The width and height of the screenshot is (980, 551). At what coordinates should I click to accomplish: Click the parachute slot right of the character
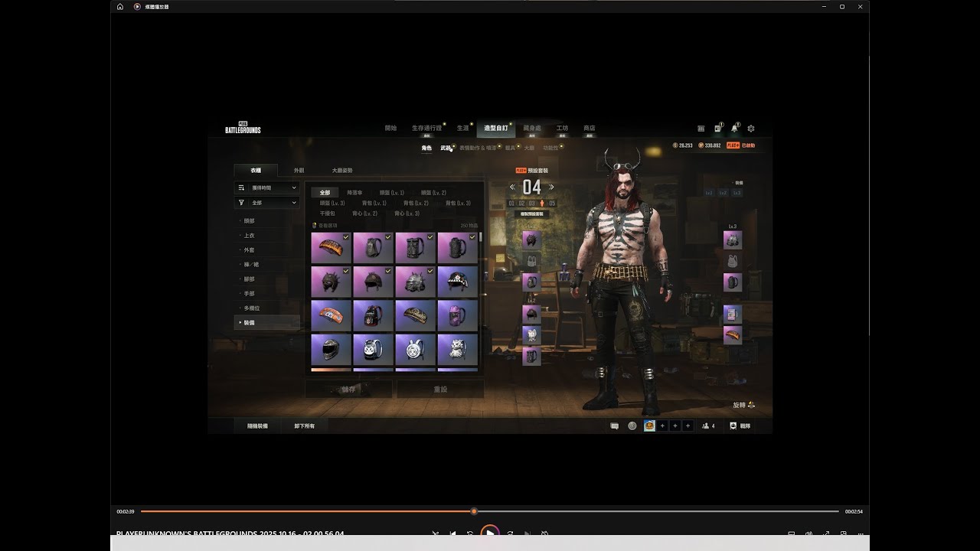733,335
